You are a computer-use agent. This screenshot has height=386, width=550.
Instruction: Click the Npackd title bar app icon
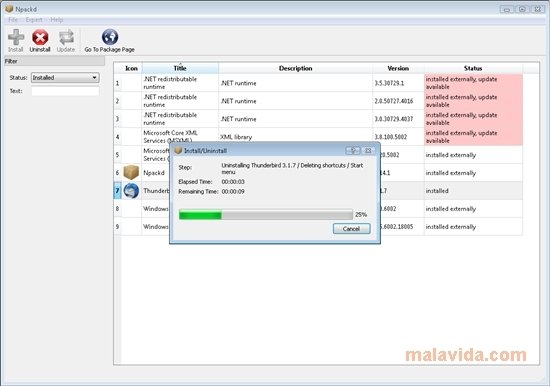click(x=9, y=9)
